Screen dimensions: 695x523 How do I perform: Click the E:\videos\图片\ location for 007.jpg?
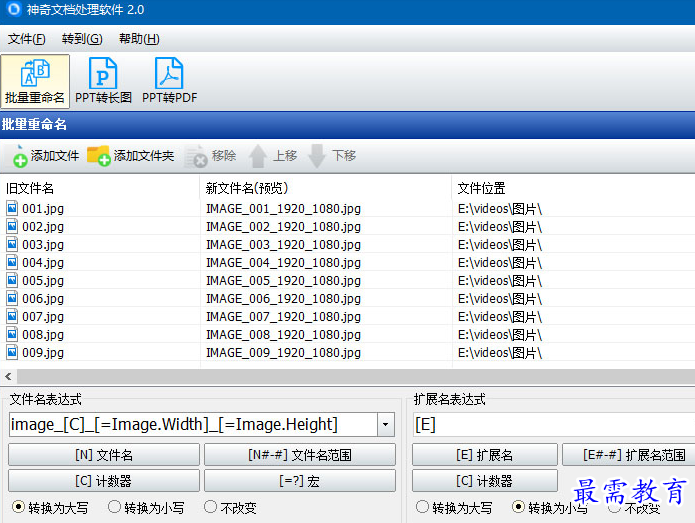500,316
